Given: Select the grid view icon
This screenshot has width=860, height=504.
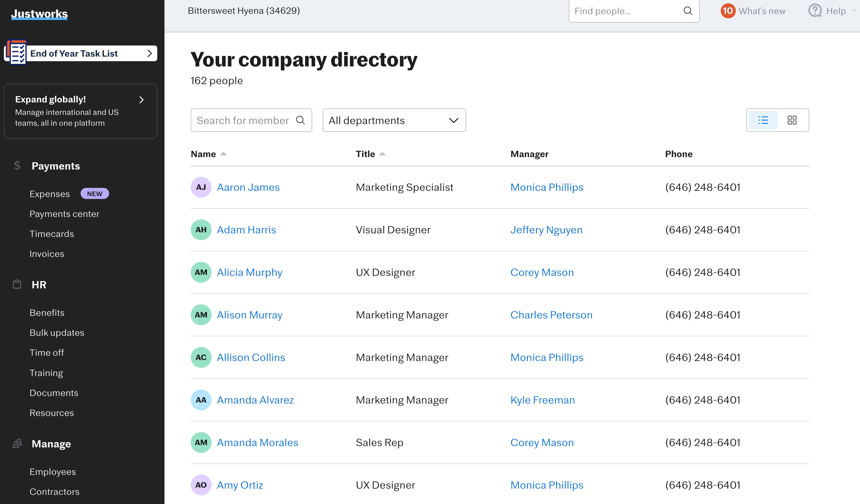Looking at the screenshot, I should click(793, 120).
